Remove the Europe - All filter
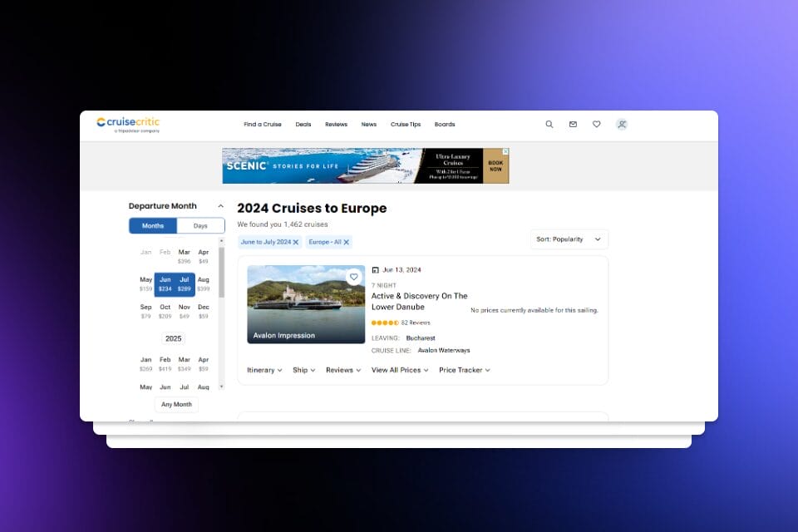Viewport: 798px width, 532px height. click(x=347, y=243)
